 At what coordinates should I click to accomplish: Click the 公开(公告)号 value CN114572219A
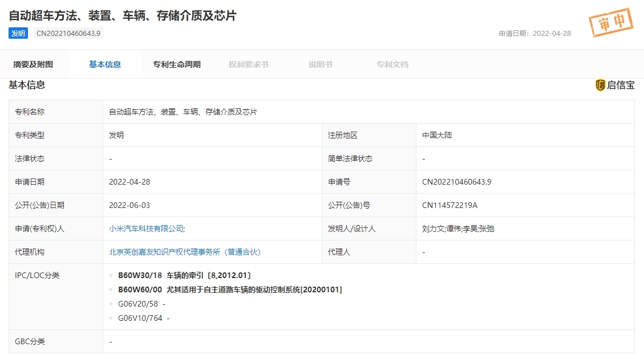(x=449, y=205)
